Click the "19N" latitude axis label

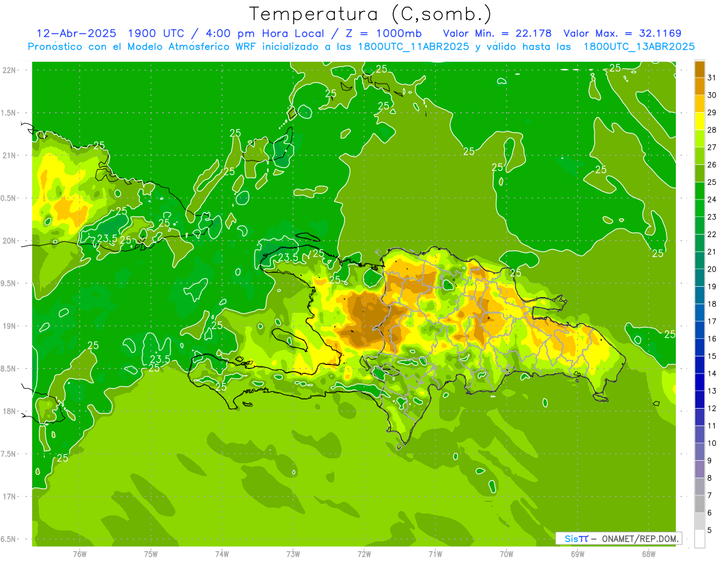[10, 326]
